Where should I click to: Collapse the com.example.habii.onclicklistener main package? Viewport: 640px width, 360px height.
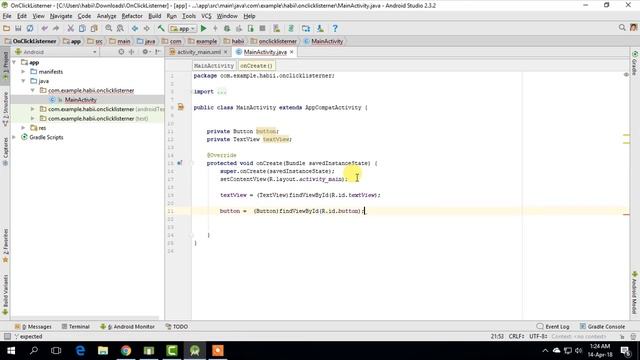33,90
